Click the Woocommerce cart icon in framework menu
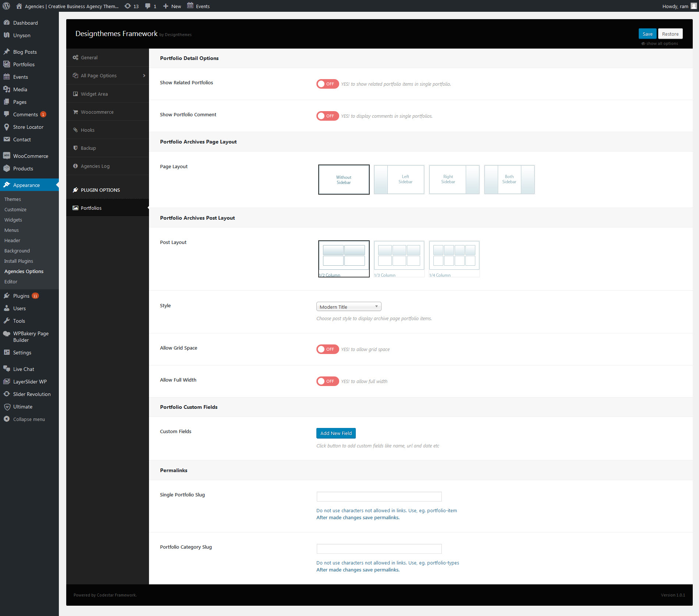This screenshot has height=616, width=699. (75, 112)
